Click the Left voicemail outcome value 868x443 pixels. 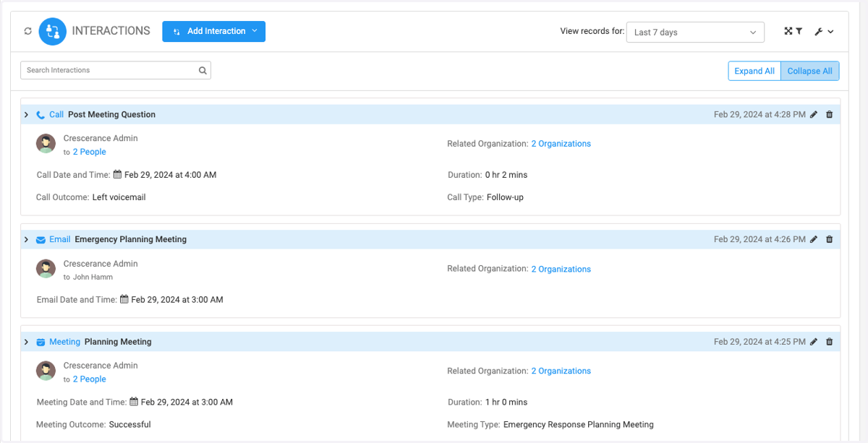(x=119, y=197)
